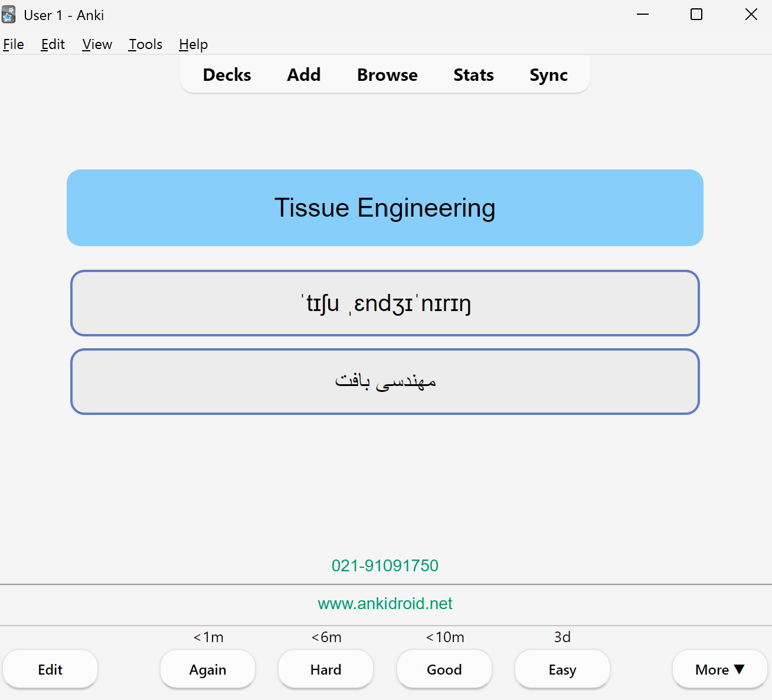This screenshot has width=772, height=700.
Task: Click the <1m interval label above Again
Action: coord(208,637)
